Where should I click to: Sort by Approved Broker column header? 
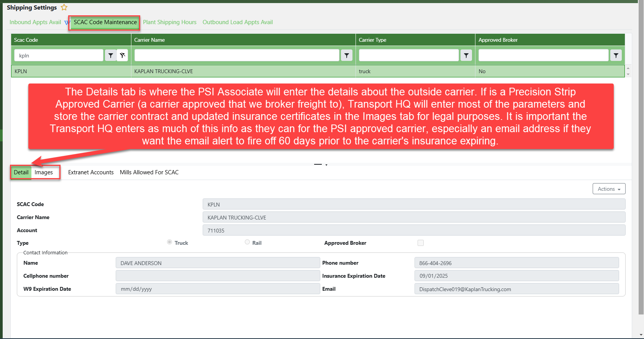(550, 40)
